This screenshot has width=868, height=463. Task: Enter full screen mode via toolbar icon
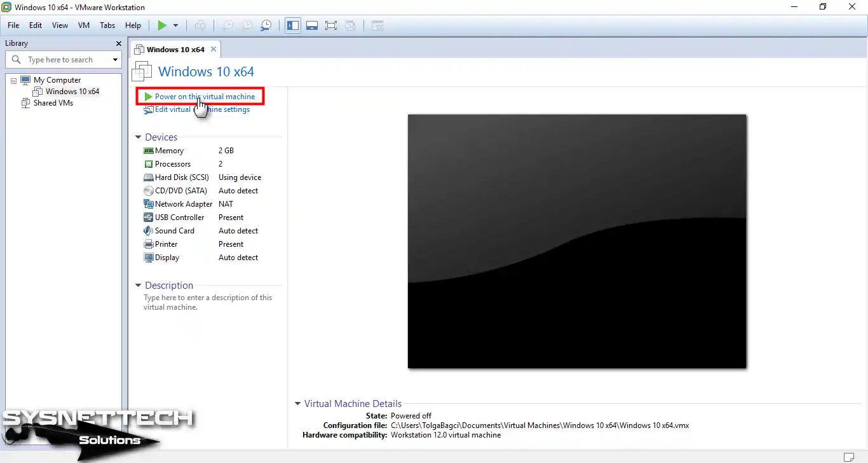point(331,25)
